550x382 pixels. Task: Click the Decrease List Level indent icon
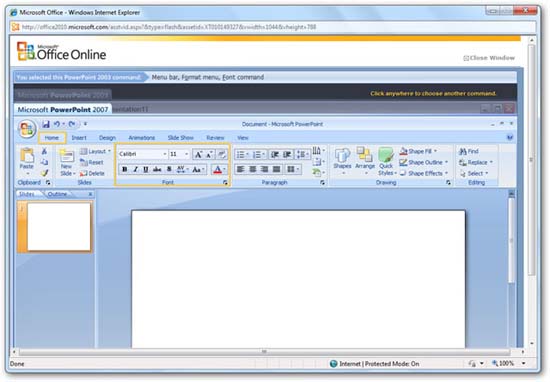tap(275, 154)
